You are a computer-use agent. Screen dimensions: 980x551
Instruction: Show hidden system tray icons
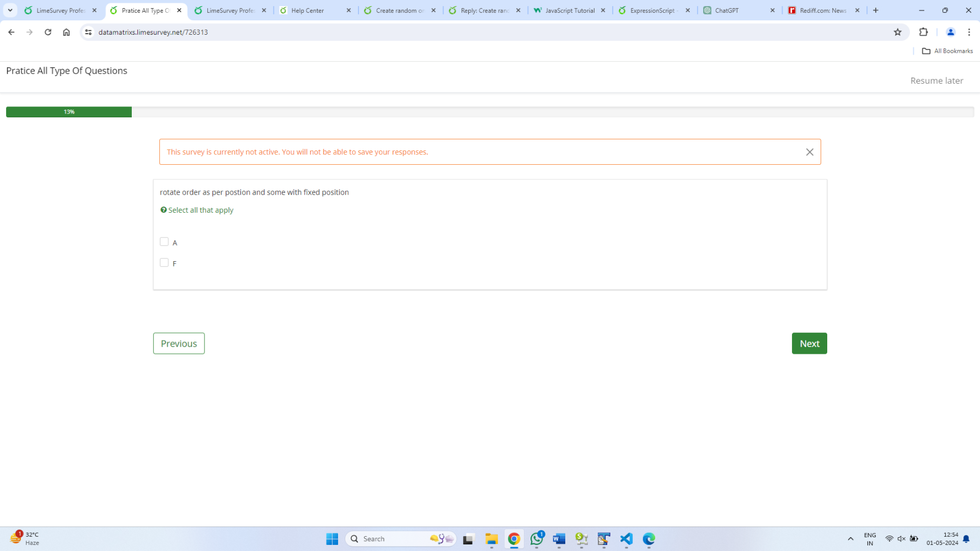pos(850,539)
